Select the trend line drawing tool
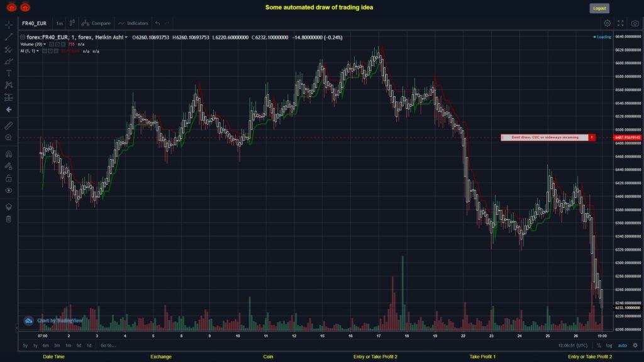The image size is (644, 362). 9,37
